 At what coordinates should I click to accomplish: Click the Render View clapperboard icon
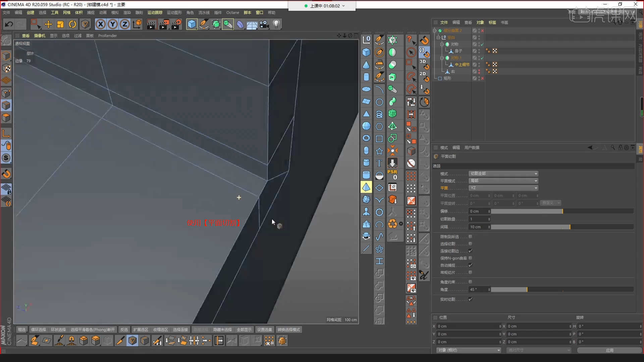[151, 24]
